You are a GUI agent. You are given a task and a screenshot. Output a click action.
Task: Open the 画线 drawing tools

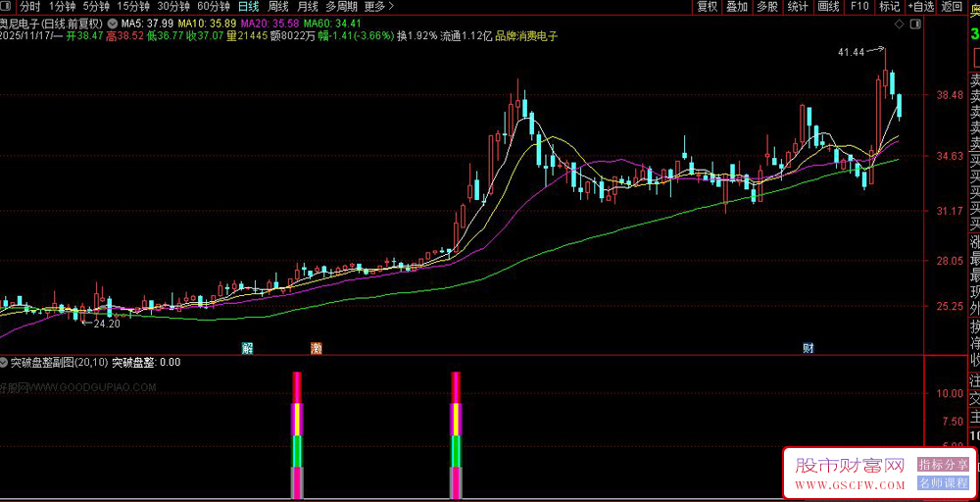pos(828,7)
